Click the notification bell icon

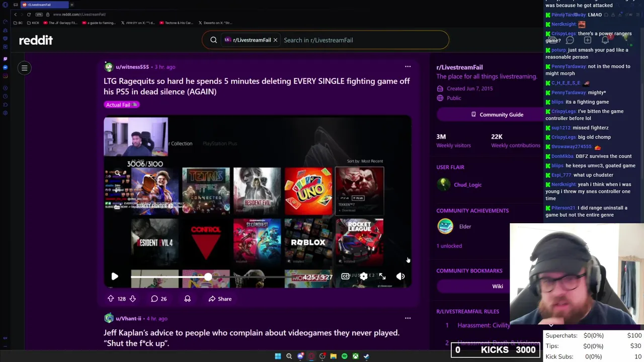(x=605, y=40)
